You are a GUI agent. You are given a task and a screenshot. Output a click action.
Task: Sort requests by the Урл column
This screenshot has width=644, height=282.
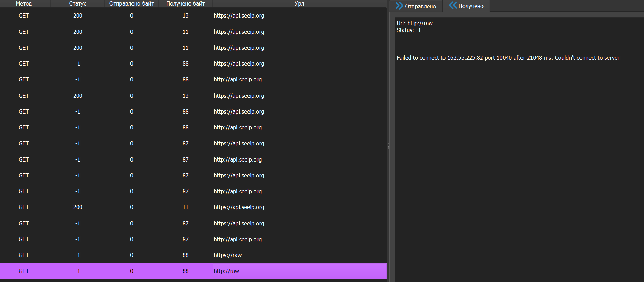(x=299, y=3)
